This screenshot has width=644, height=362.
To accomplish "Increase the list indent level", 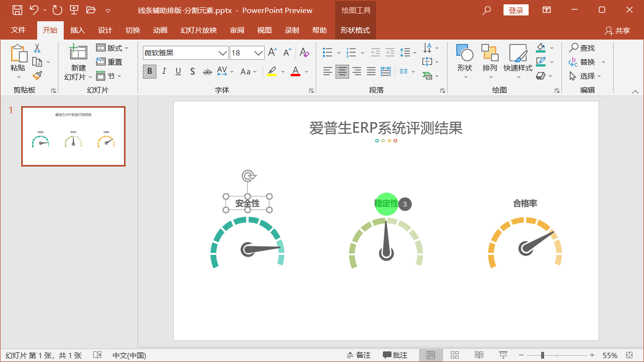I will (390, 53).
